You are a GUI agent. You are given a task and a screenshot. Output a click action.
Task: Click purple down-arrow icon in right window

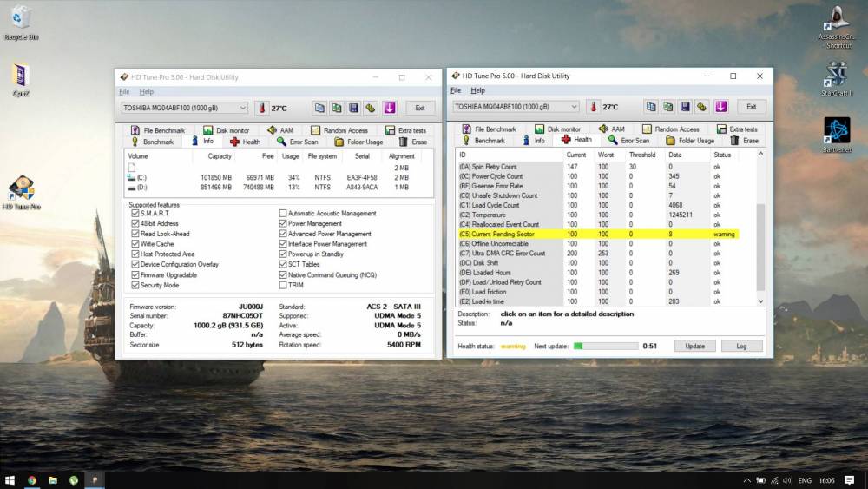point(720,106)
